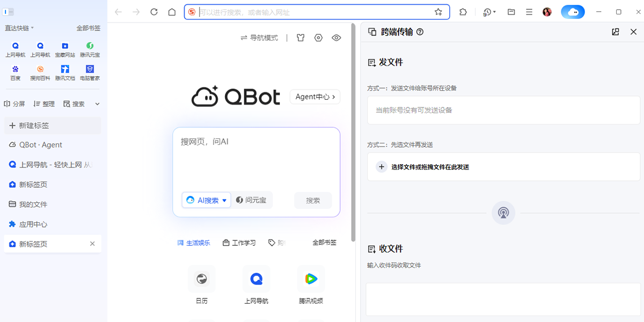The height and width of the screenshot is (322, 644).
Task: Click the broadcast signal icon
Action: tap(503, 213)
